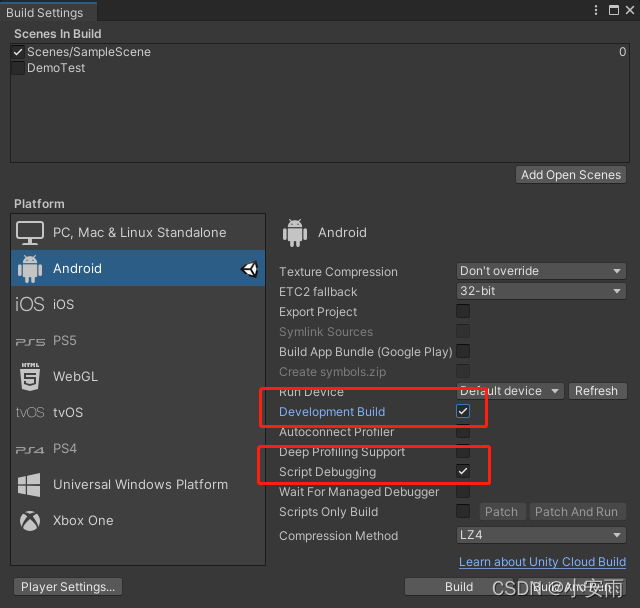The height and width of the screenshot is (608, 640).
Task: Click the Android icon in settings header
Action: (295, 233)
